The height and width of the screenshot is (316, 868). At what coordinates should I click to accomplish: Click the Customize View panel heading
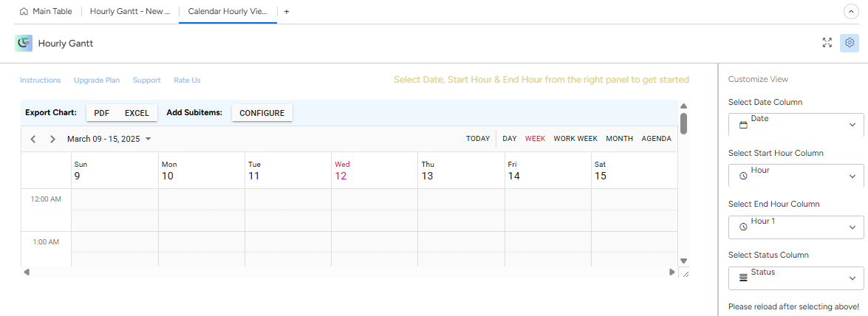pos(758,79)
